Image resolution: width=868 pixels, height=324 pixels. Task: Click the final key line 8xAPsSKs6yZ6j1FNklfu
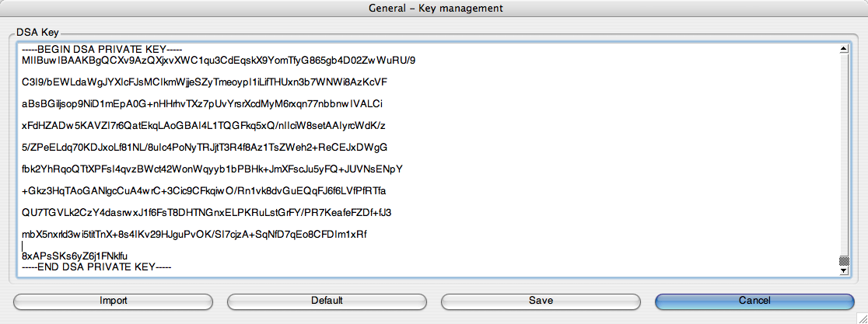[x=75, y=256]
